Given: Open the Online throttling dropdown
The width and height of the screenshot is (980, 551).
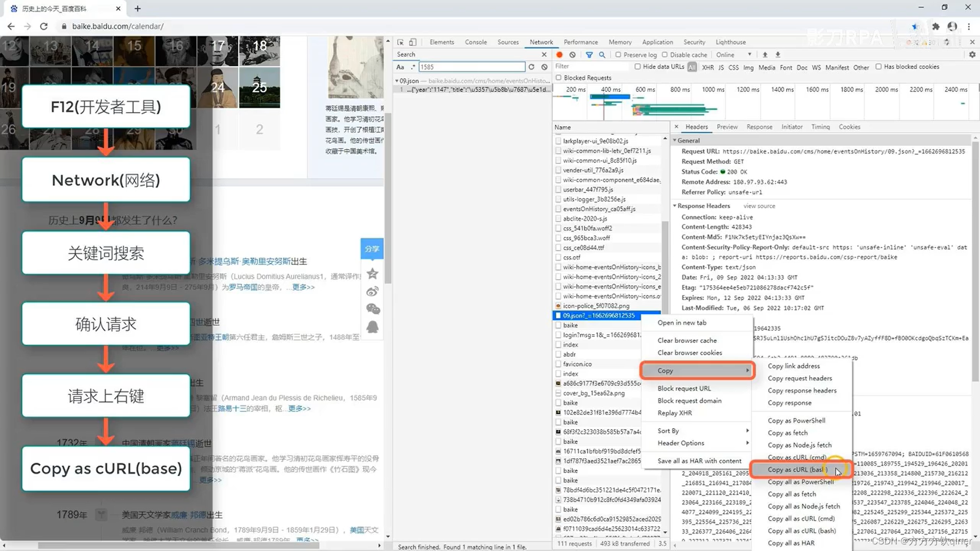Looking at the screenshot, I should [733, 55].
